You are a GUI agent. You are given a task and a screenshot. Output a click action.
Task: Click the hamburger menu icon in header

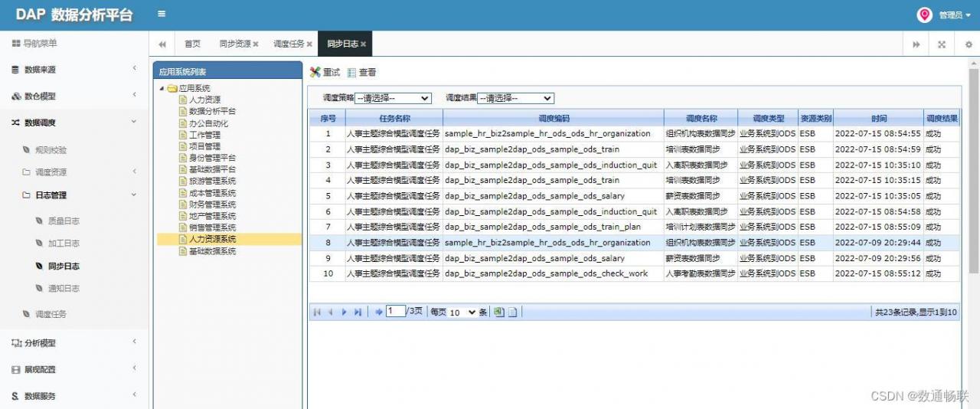pos(162,14)
